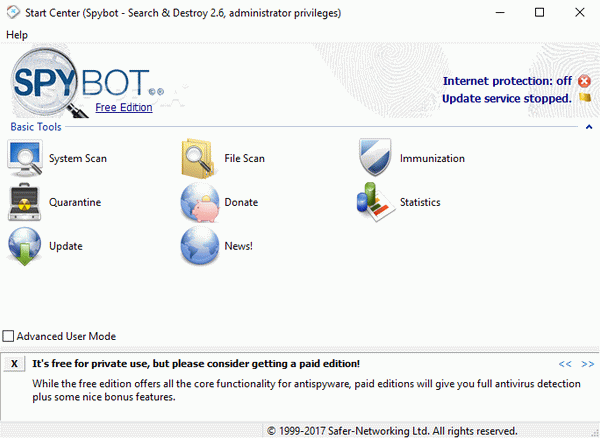Open the Statistics chart icon

(x=375, y=202)
